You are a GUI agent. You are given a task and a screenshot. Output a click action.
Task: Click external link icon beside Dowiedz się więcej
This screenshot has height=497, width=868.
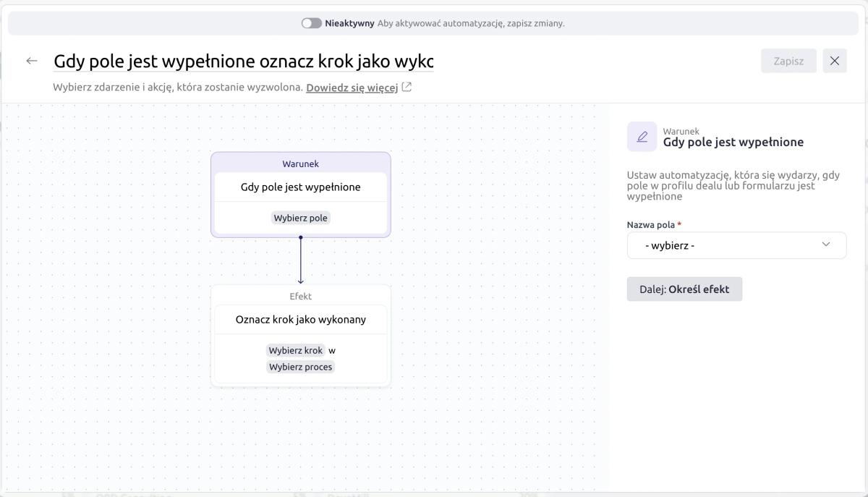click(x=407, y=88)
